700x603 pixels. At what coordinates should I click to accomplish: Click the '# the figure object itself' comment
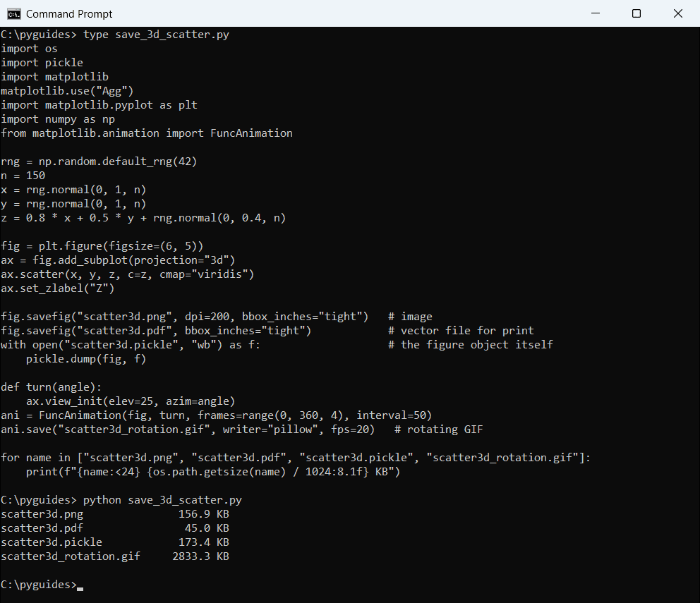click(471, 345)
